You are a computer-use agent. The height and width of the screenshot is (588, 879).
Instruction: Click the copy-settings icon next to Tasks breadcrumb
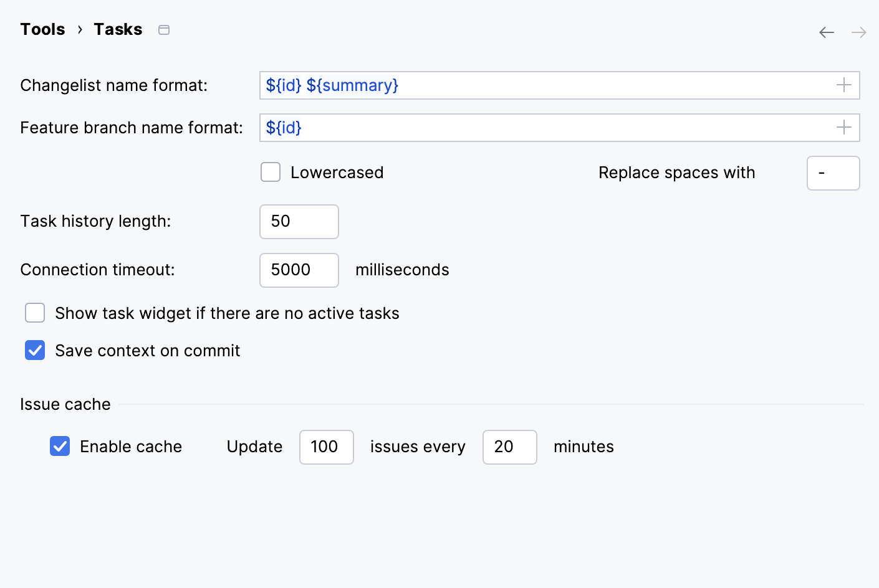coord(163,29)
